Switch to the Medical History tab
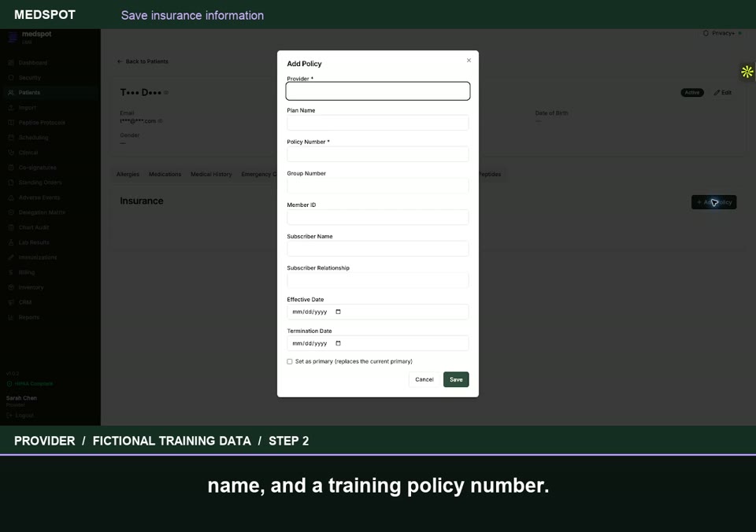Image resolution: width=756 pixels, height=532 pixels. tap(211, 174)
